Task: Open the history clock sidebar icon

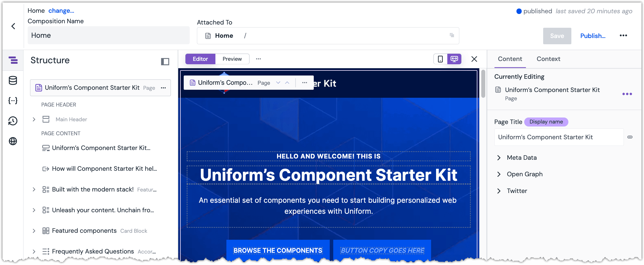Action: (13, 121)
